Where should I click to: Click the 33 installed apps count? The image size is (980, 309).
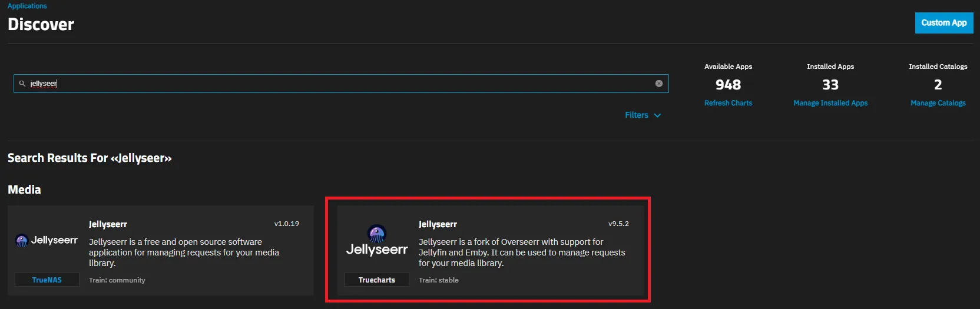point(830,85)
